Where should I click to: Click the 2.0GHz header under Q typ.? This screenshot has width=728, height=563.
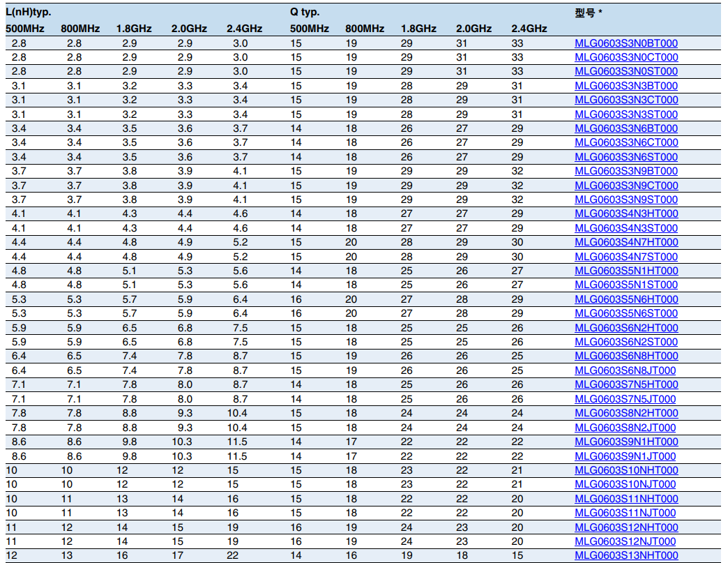pos(473,29)
